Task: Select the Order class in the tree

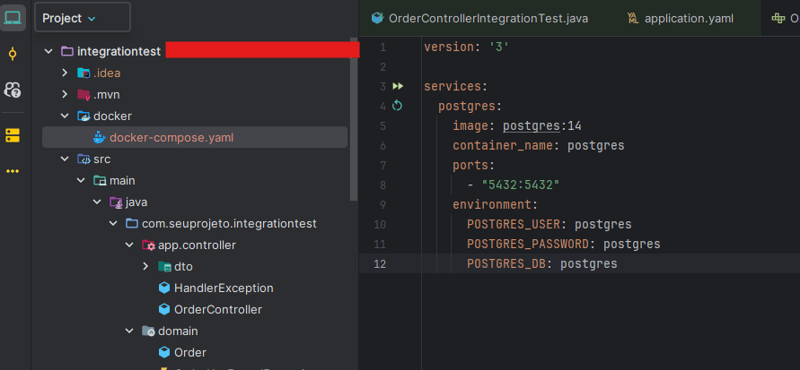Action: [x=190, y=352]
